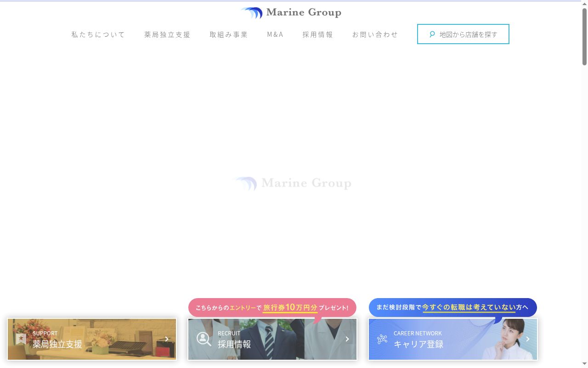The height and width of the screenshot is (368, 588).
Task: Click the arrow chevron on 採用情報 banner
Action: (347, 339)
